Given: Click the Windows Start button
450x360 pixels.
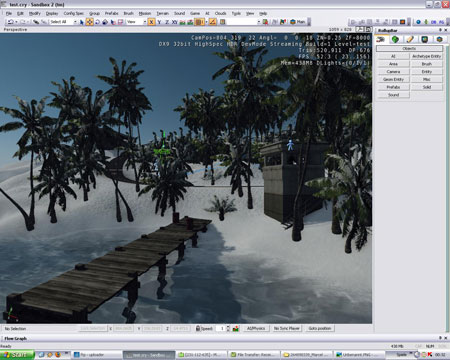Looking at the screenshot, I should [x=17, y=355].
